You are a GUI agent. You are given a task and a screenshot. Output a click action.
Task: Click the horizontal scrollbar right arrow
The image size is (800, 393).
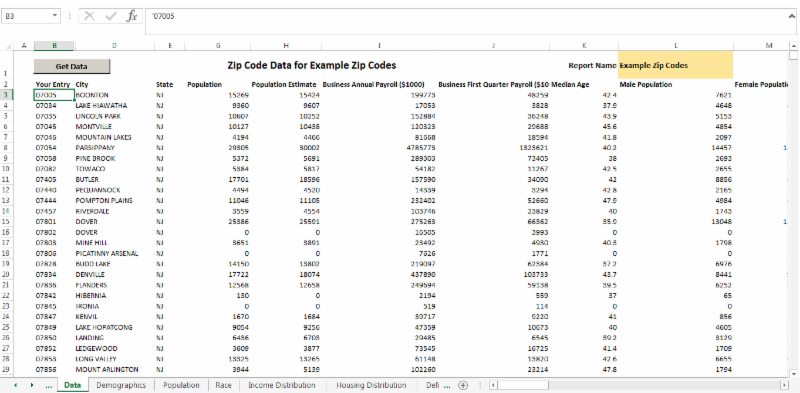785,385
